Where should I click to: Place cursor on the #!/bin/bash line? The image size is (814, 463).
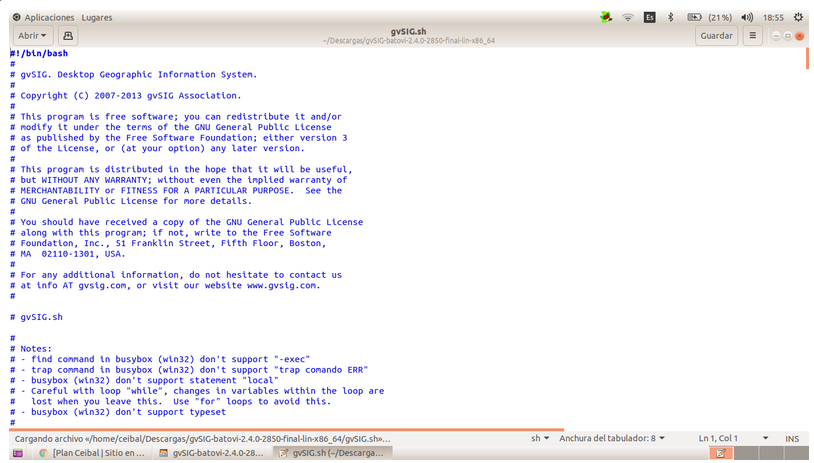pyautogui.click(x=39, y=53)
